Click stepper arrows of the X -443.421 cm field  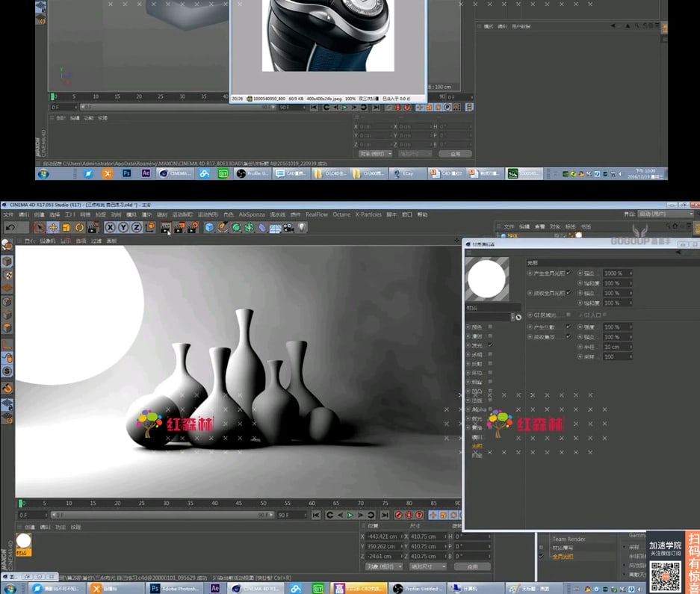[x=401, y=536]
